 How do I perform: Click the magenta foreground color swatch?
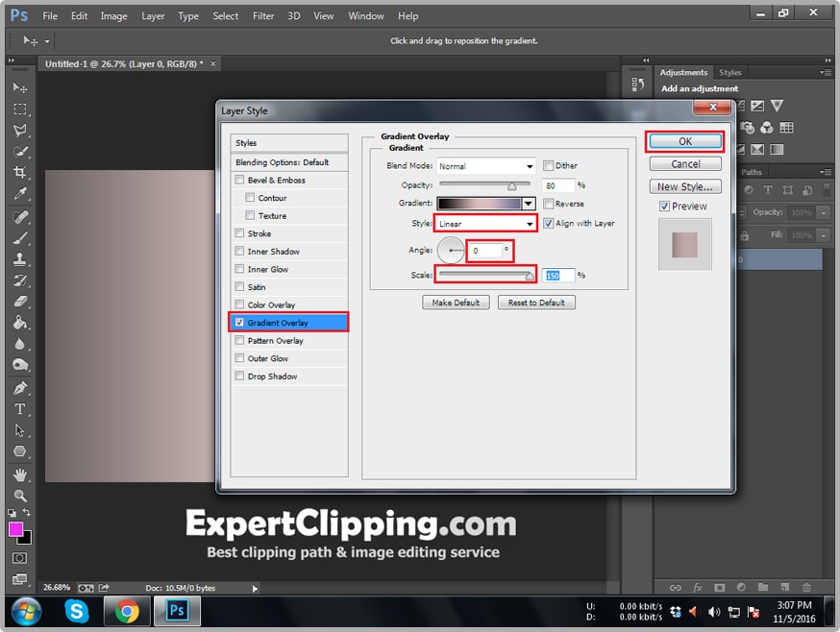pos(16,529)
